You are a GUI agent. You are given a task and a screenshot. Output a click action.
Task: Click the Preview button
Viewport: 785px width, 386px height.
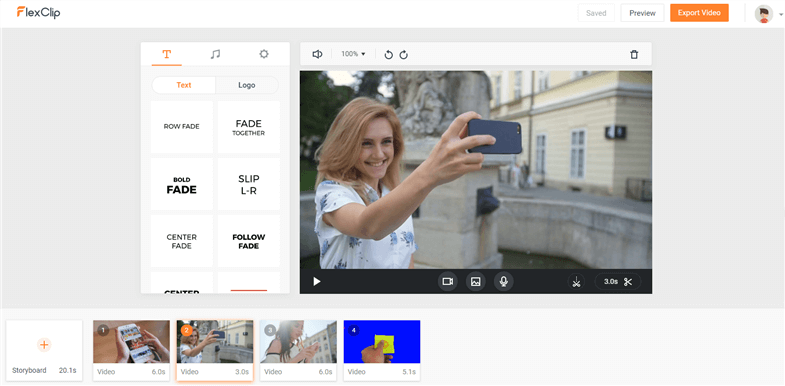click(x=642, y=13)
